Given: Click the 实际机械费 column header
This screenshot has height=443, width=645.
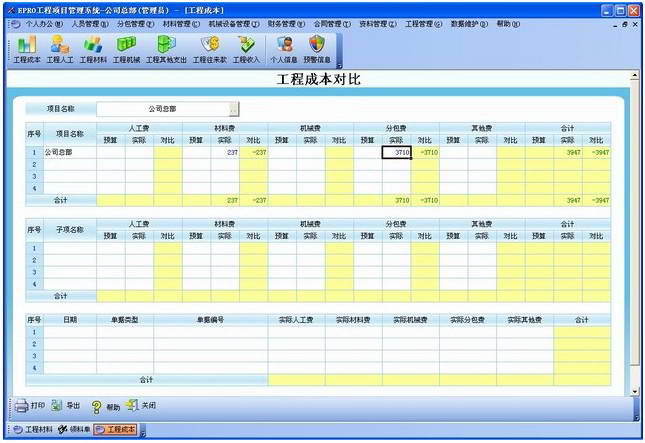Looking at the screenshot, I should pos(411,320).
